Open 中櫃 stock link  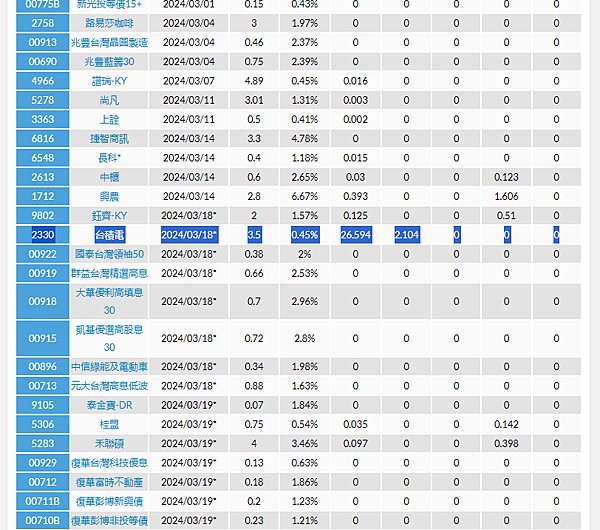tap(109, 177)
